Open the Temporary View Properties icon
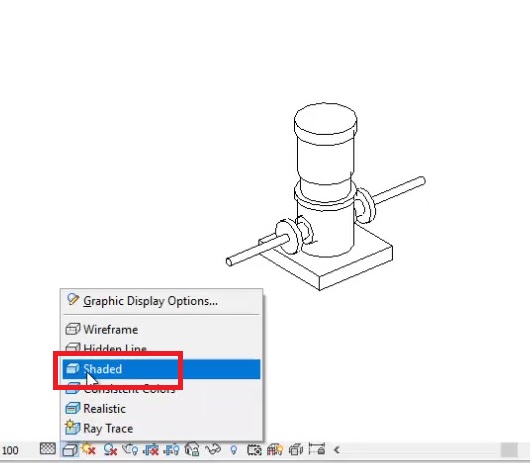 click(254, 450)
